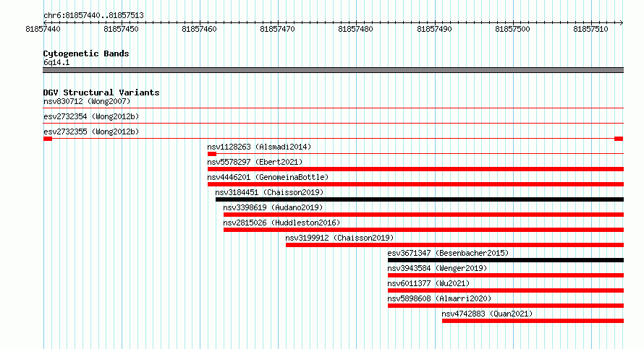
Task: Click the red bar under nsv2815026 (Huddleston2016)
Action: click(x=423, y=230)
